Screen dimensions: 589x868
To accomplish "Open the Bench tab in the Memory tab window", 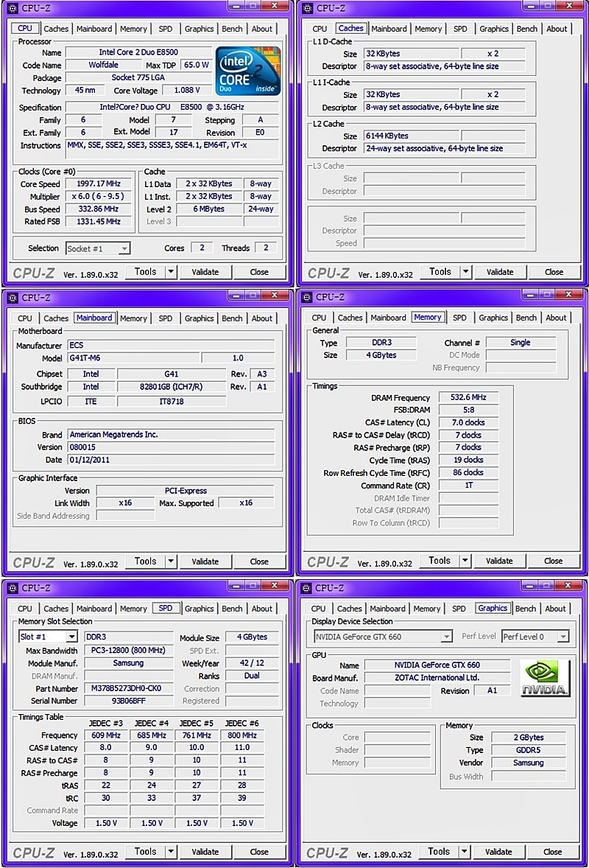I will click(526, 318).
